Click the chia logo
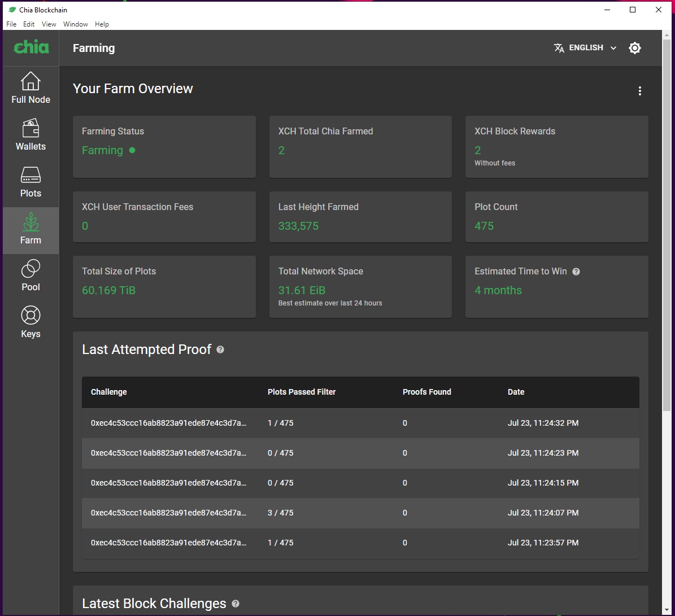This screenshot has height=616, width=675. tap(31, 47)
